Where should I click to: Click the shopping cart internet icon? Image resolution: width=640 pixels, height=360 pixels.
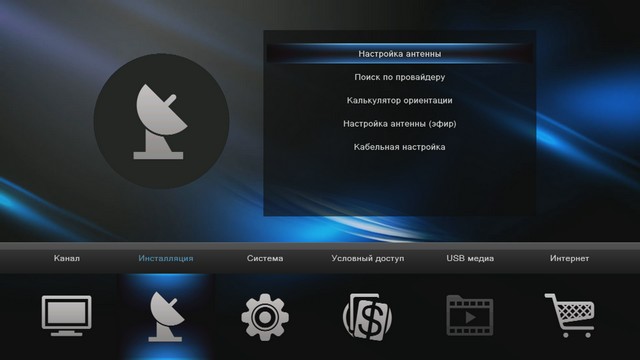(x=570, y=315)
